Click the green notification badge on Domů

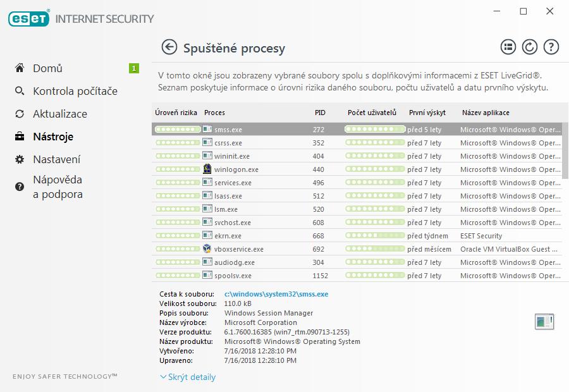134,68
